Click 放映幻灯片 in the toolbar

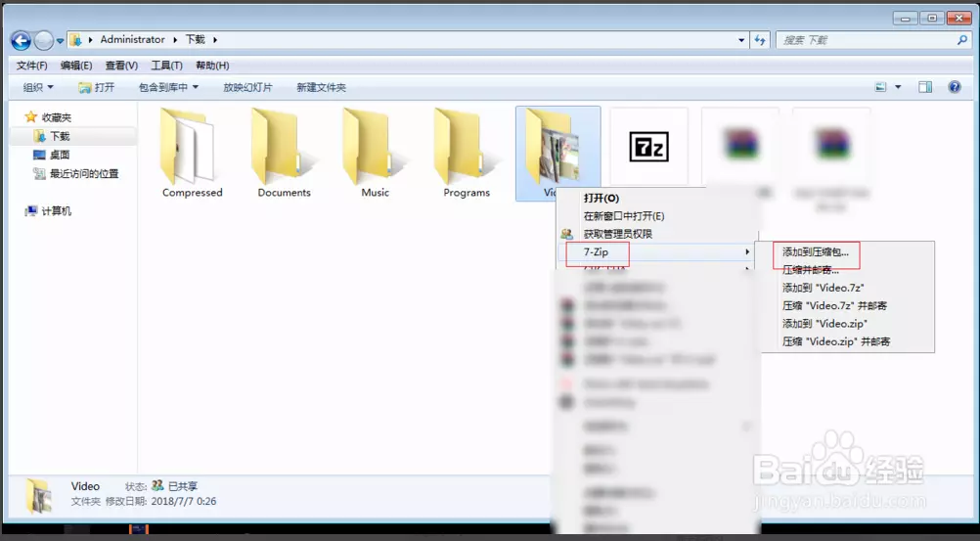pos(247,87)
